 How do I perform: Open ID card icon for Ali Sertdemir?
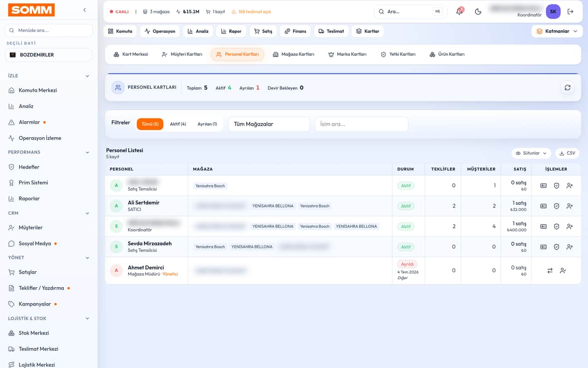pos(543,206)
